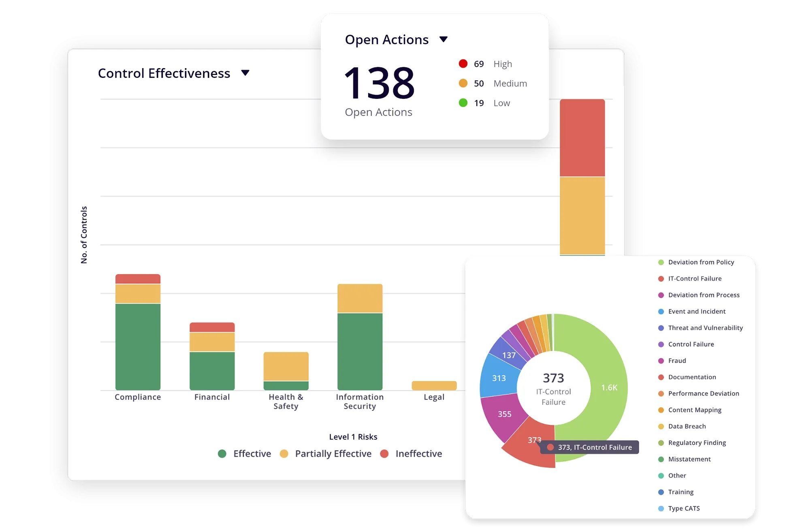Image resolution: width=800 pixels, height=532 pixels.
Task: Select Event and Incident legend marker
Action: (661, 312)
